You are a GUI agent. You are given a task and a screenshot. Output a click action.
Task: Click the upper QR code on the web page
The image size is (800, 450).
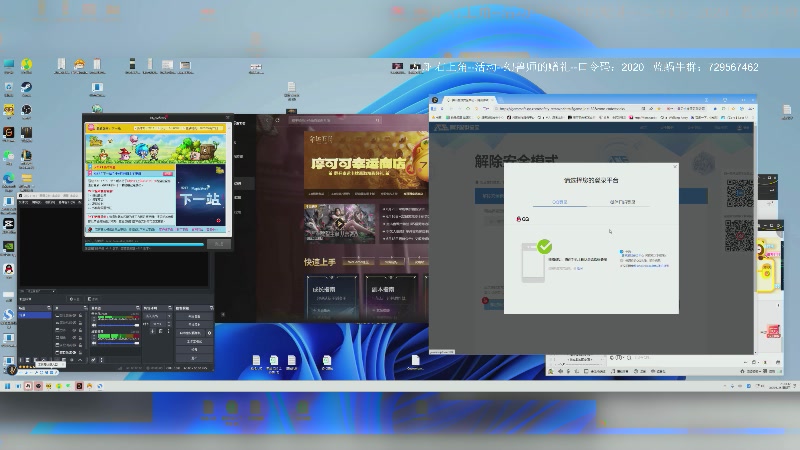tap(739, 192)
